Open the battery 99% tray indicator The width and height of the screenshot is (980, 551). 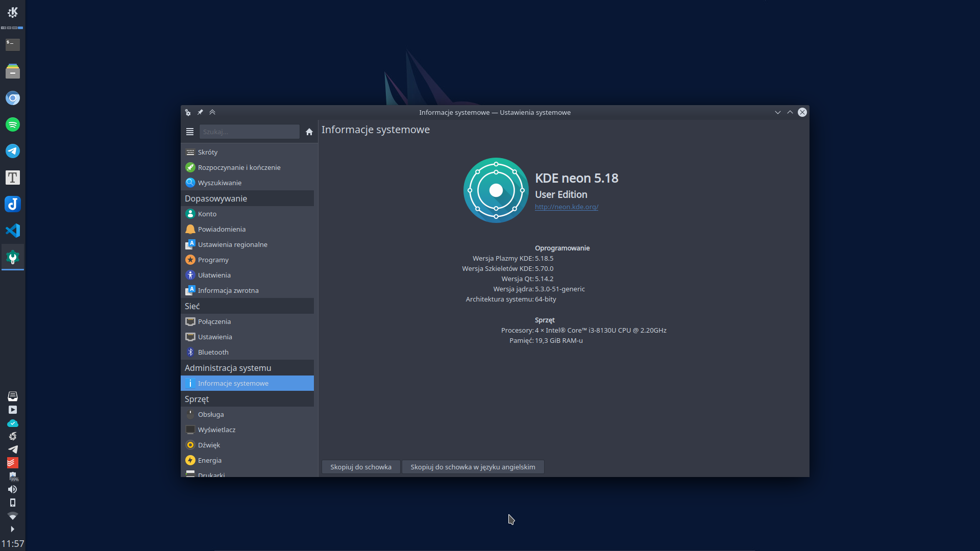coord(12,477)
